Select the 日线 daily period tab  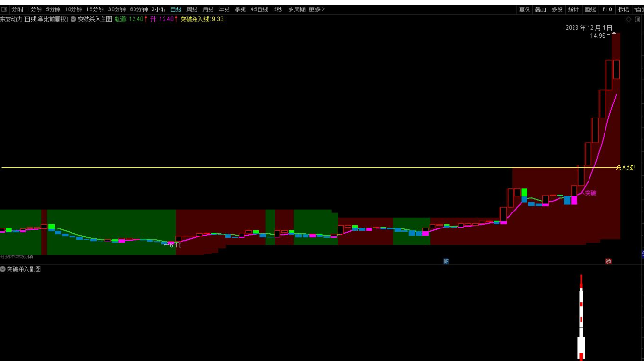coord(176,9)
